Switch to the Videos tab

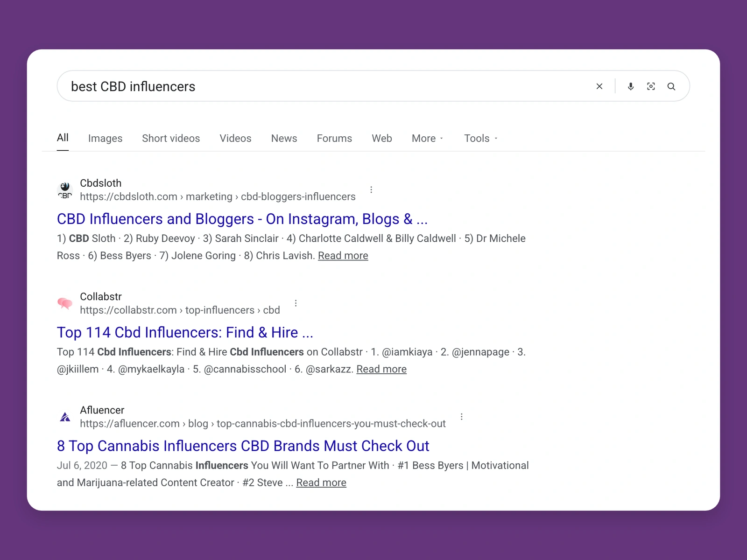tap(235, 138)
